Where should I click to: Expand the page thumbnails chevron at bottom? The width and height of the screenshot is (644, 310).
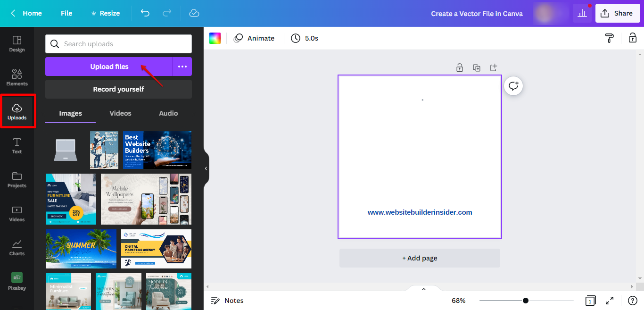click(423, 289)
